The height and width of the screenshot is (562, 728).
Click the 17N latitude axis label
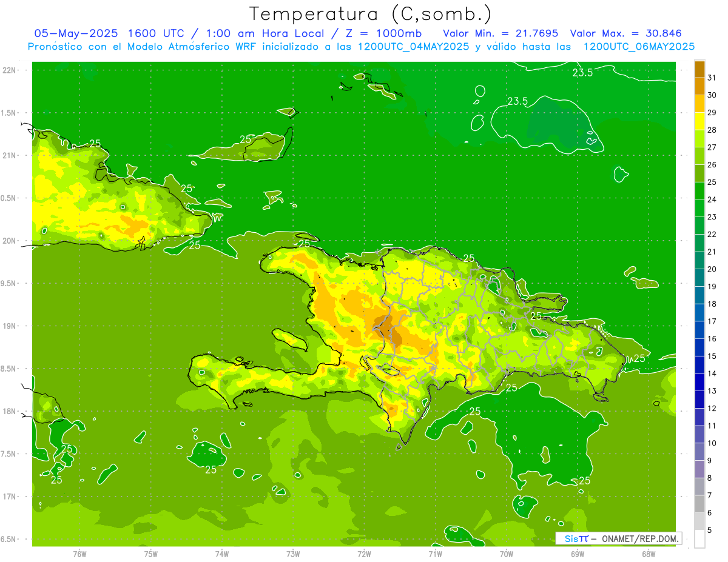pos(10,497)
